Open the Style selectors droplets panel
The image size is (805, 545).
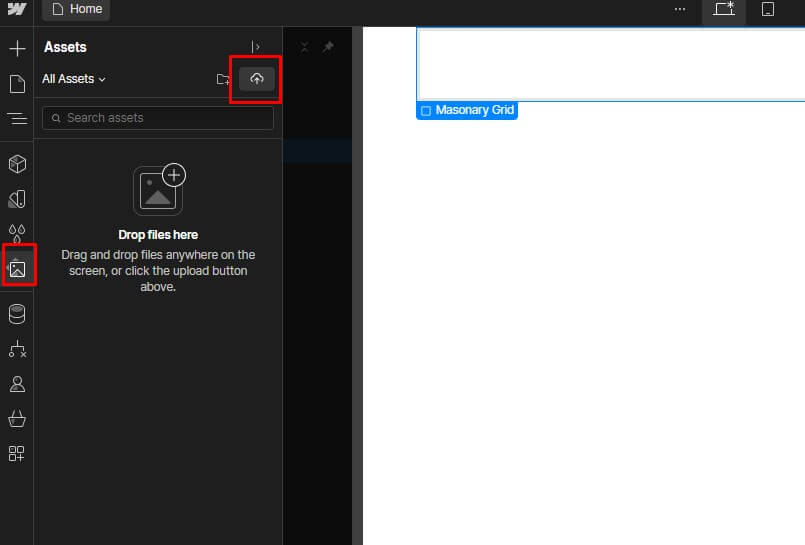click(x=17, y=233)
